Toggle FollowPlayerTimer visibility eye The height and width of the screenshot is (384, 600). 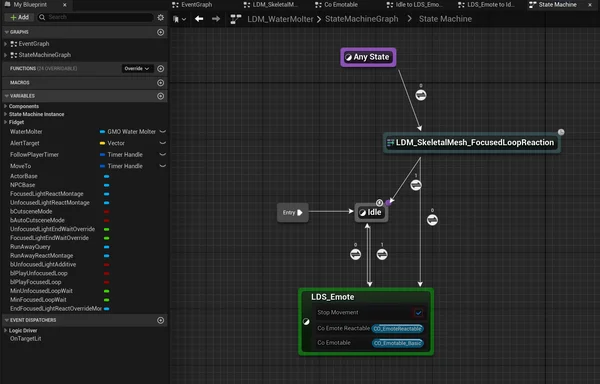(163, 155)
